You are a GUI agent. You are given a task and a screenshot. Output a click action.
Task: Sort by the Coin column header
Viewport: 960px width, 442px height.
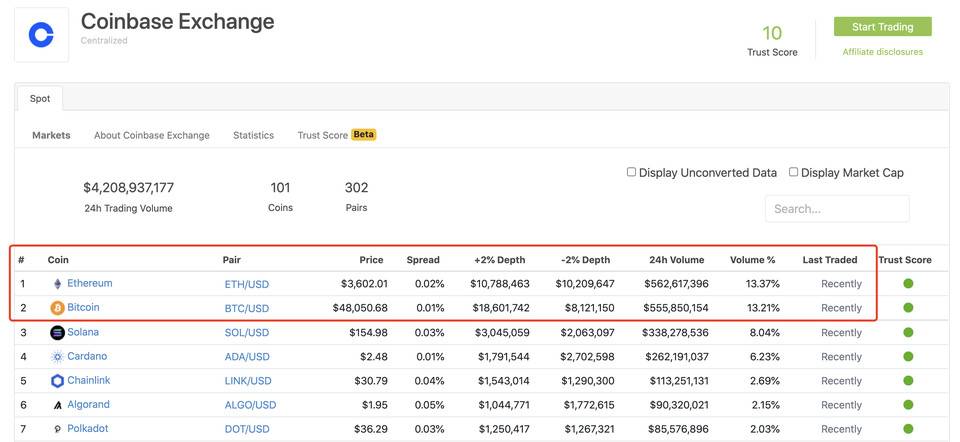[58, 260]
